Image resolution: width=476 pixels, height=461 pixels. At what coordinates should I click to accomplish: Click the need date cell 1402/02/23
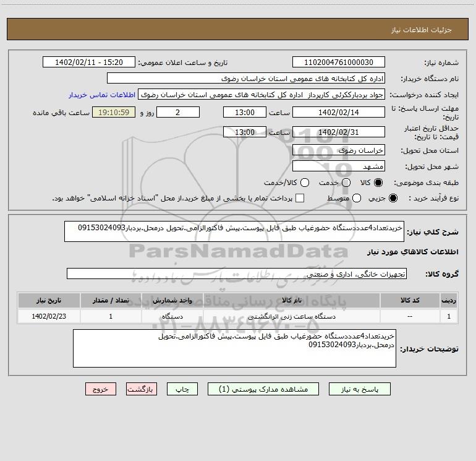[49, 316]
